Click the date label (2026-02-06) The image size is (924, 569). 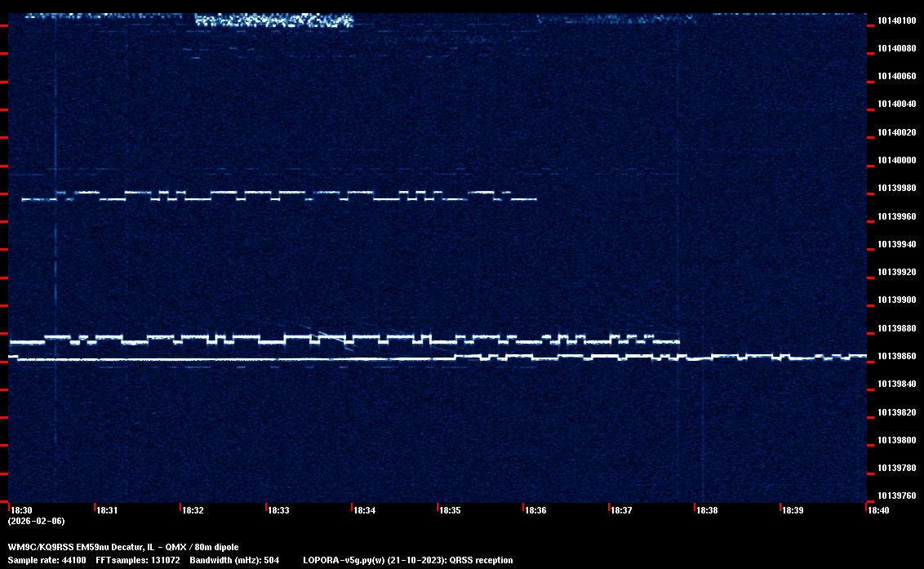36,521
